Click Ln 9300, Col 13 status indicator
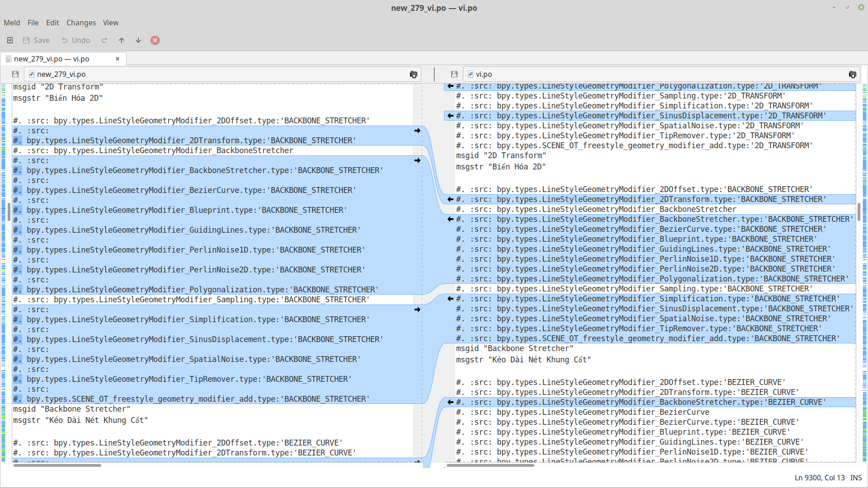 [x=820, y=478]
